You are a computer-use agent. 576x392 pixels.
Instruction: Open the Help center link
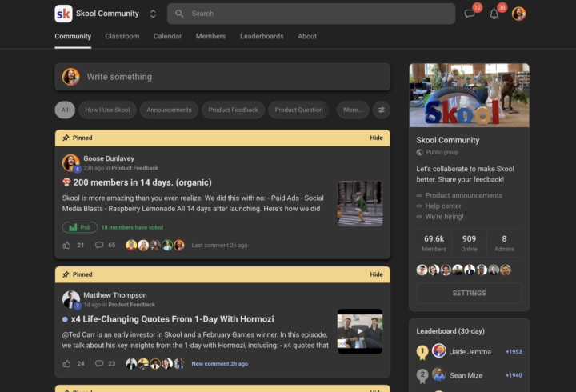coord(443,206)
